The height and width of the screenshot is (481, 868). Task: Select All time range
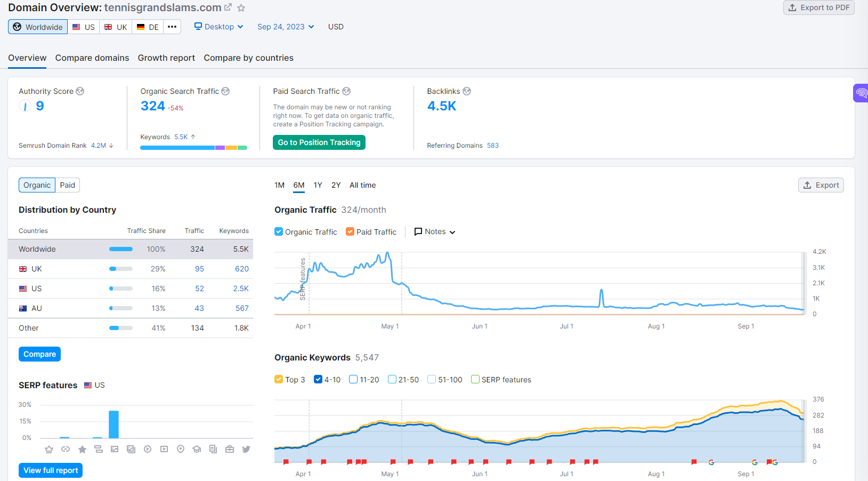click(362, 185)
